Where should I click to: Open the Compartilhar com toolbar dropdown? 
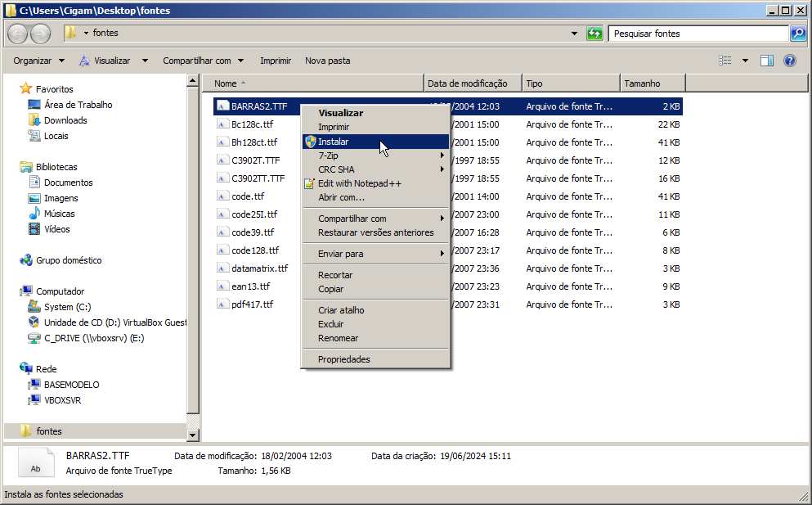[203, 61]
